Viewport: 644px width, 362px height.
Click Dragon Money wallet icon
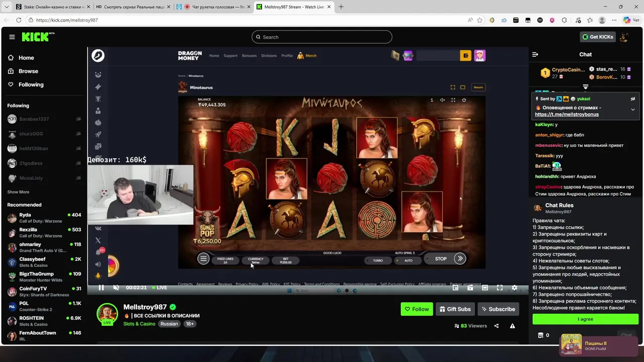pyautogui.click(x=466, y=56)
